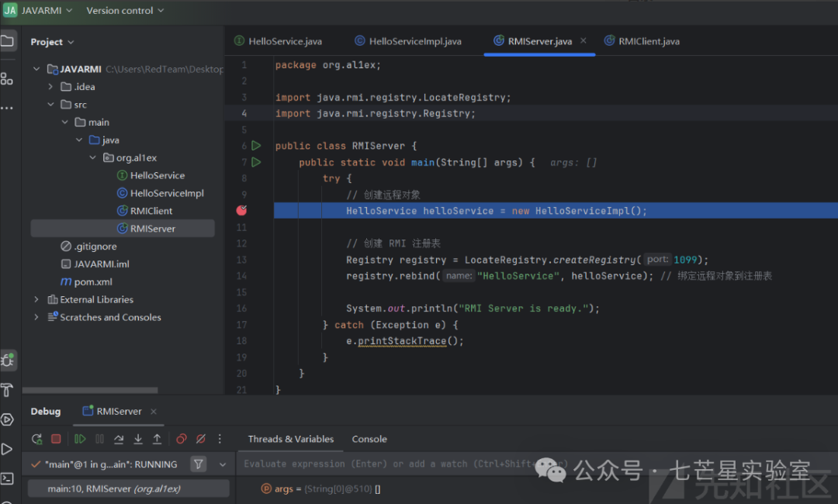
Task: Filter threads with funnel icon
Action: click(x=199, y=464)
